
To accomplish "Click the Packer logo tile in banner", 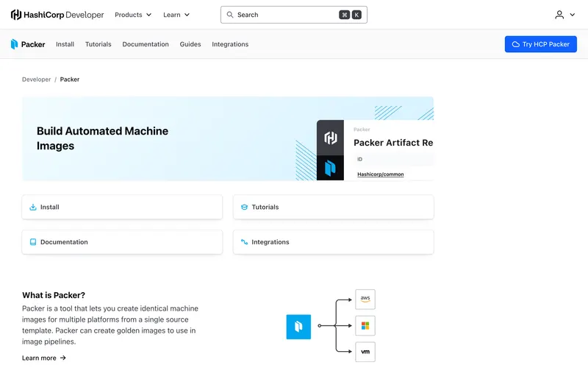I will [330, 168].
